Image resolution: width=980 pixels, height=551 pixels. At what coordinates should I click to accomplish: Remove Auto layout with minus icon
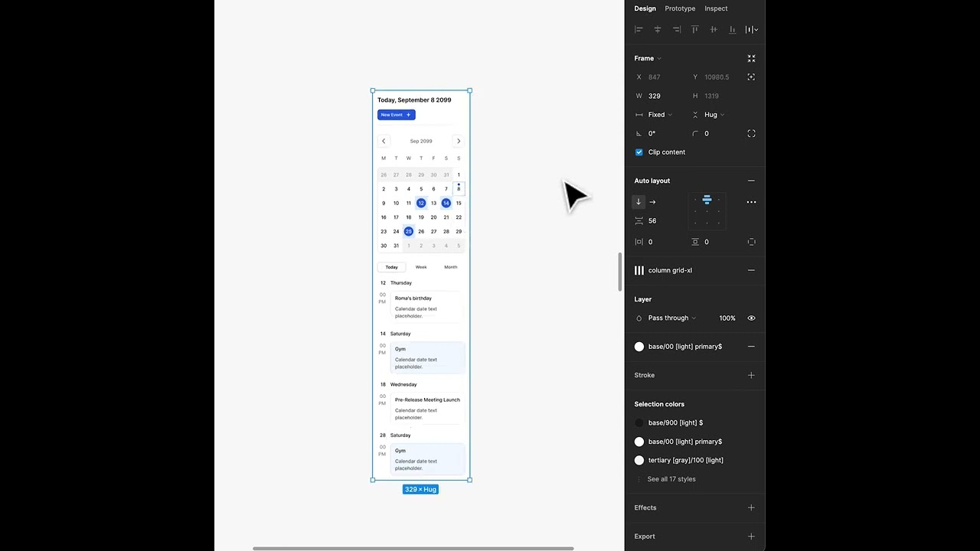[751, 181]
